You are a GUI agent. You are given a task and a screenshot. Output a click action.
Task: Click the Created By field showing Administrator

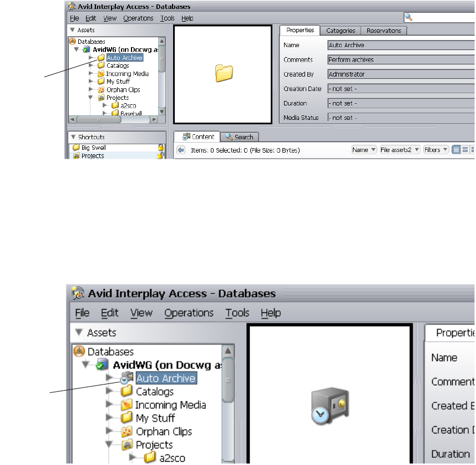click(401, 74)
